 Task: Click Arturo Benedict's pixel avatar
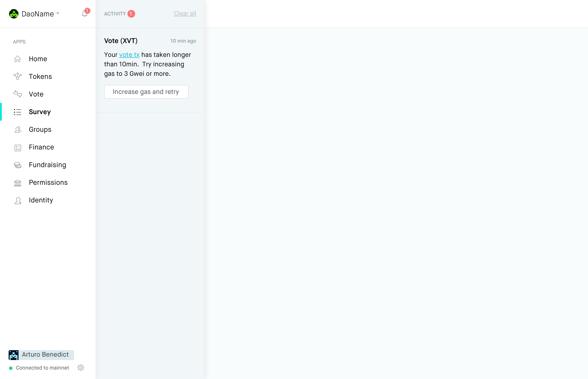click(14, 355)
